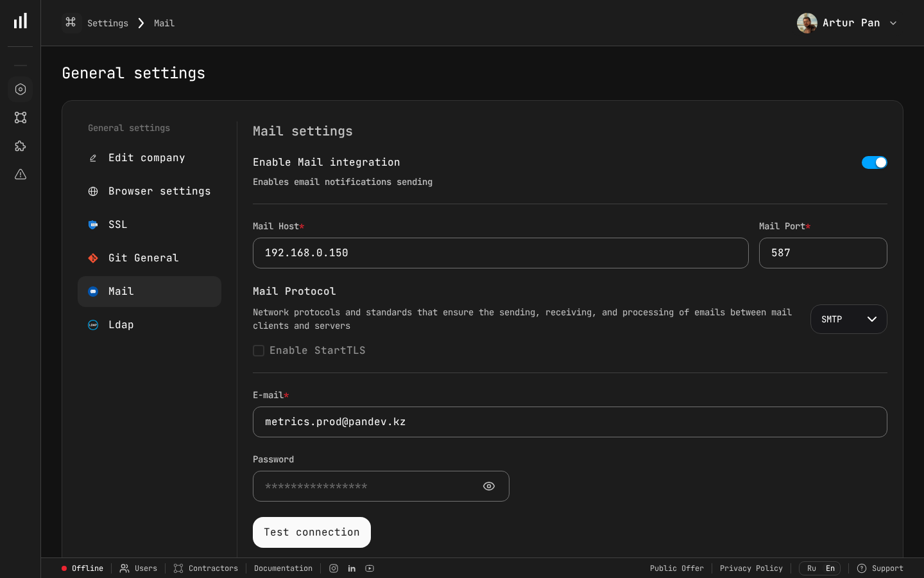Click the SSL shield icon
This screenshot has height=578, width=924.
point(93,225)
